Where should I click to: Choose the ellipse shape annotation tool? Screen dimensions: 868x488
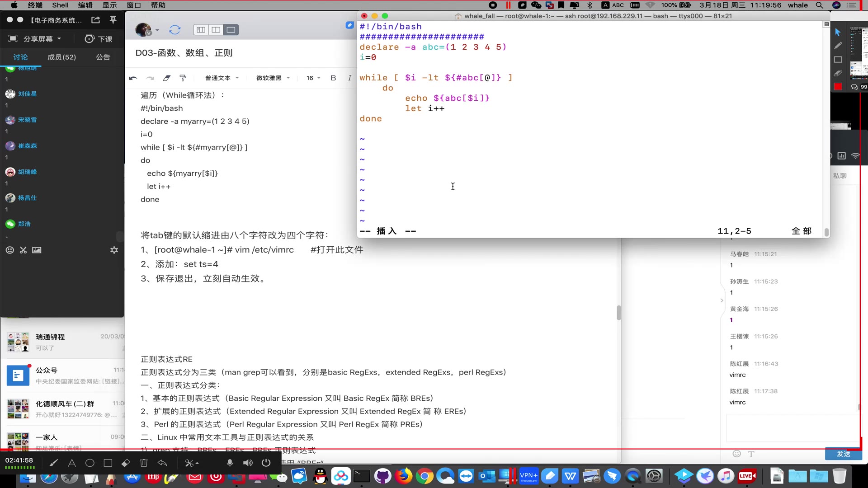pos(90,463)
